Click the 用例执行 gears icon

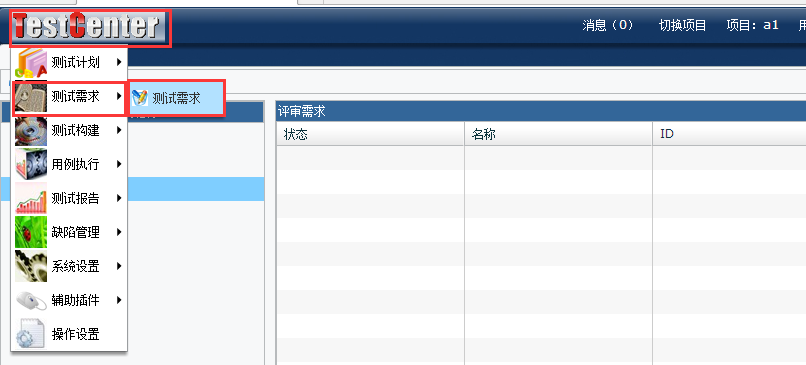[31, 165]
